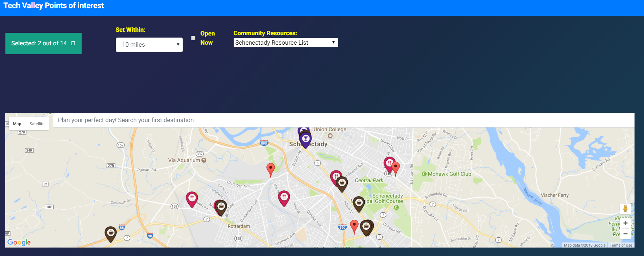644x256 pixels.
Task: Open the Community Resources dropdown
Action: [x=286, y=42]
